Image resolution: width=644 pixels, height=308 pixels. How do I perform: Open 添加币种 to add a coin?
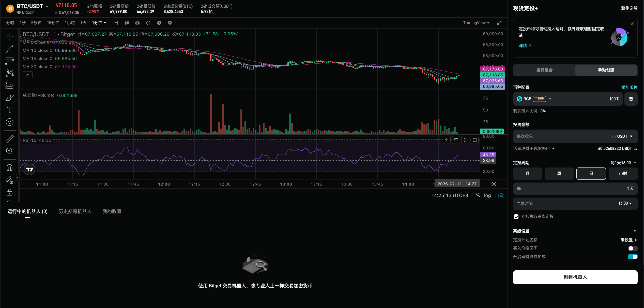click(629, 87)
